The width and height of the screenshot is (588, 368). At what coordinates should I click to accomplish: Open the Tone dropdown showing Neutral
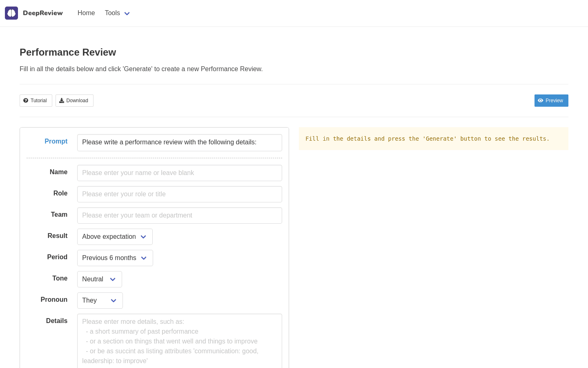click(99, 279)
